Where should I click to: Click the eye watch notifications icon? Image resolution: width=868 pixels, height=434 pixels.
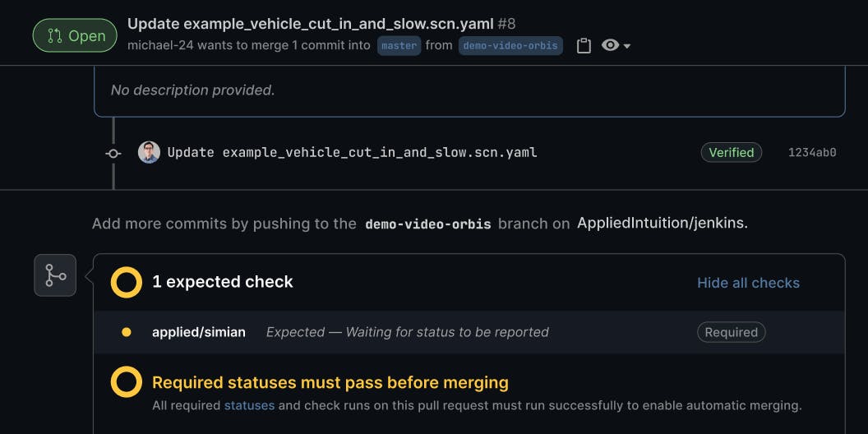tap(610, 45)
